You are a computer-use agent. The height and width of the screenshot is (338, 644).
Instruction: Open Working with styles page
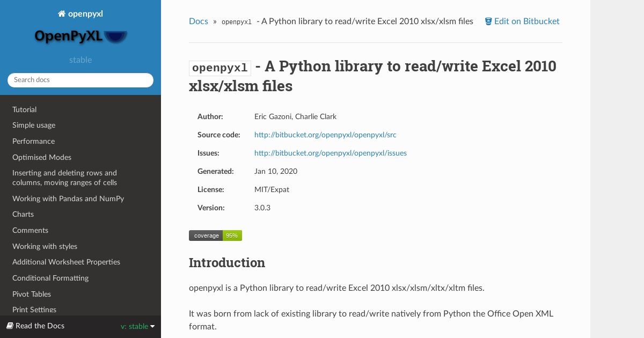point(45,246)
